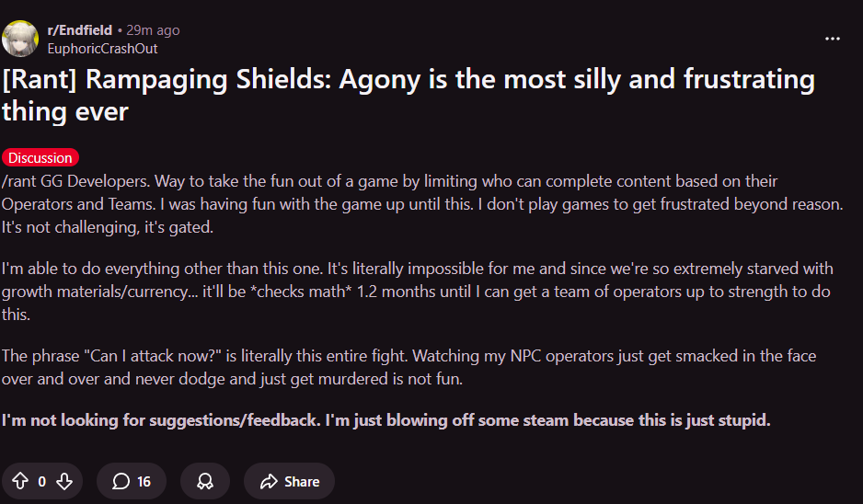863x504 pixels.
Task: Click the paragraph mentioning 1.2 months
Action: tap(417, 292)
